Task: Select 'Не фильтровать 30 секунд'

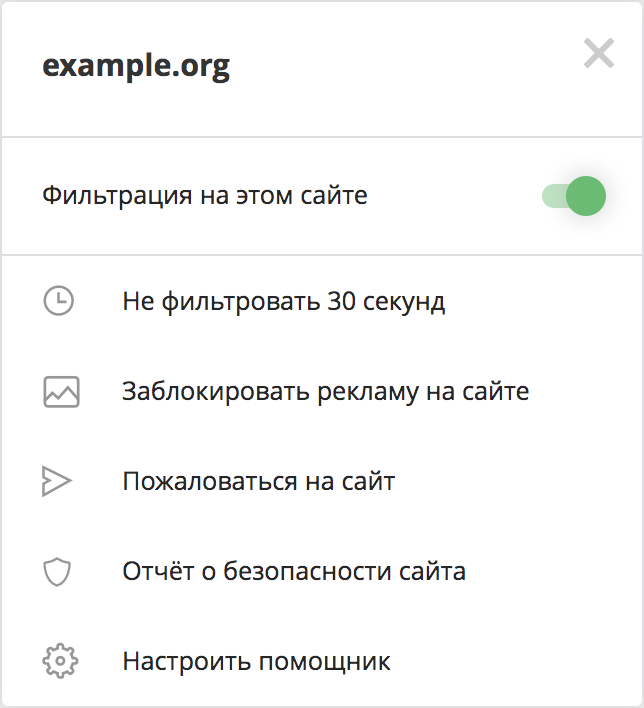Action: (x=284, y=301)
